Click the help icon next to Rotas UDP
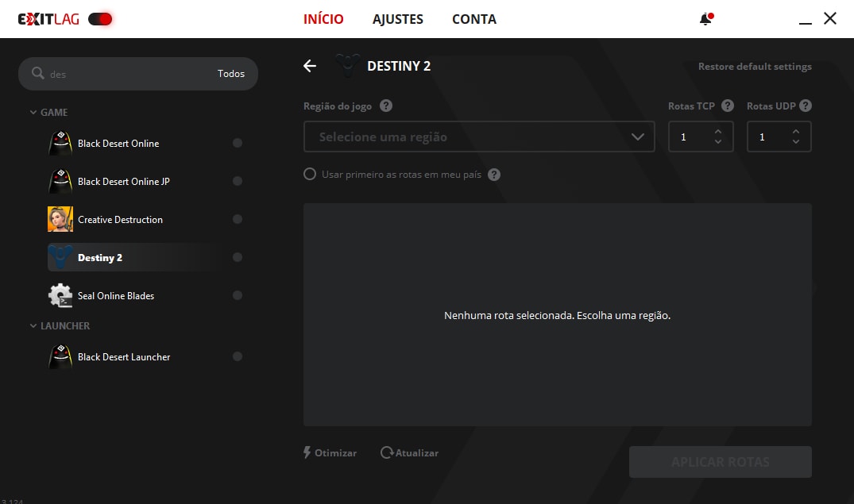The height and width of the screenshot is (504, 854). (805, 106)
